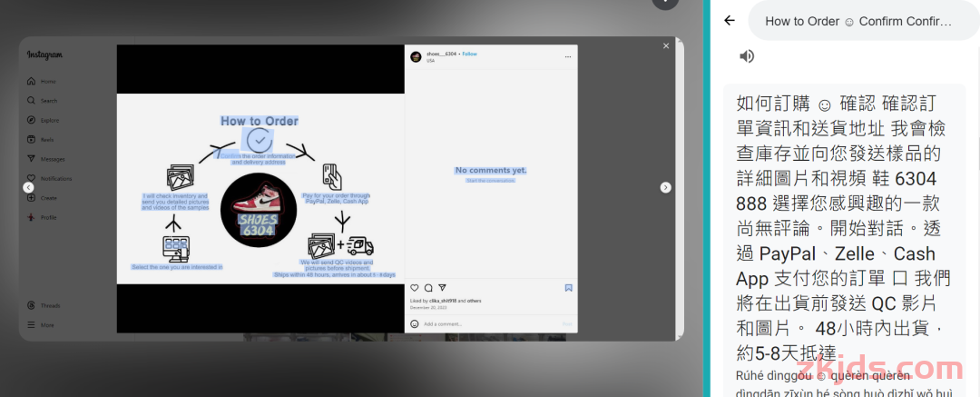View the others who liked post
This screenshot has height=397, width=980.
coord(474,301)
